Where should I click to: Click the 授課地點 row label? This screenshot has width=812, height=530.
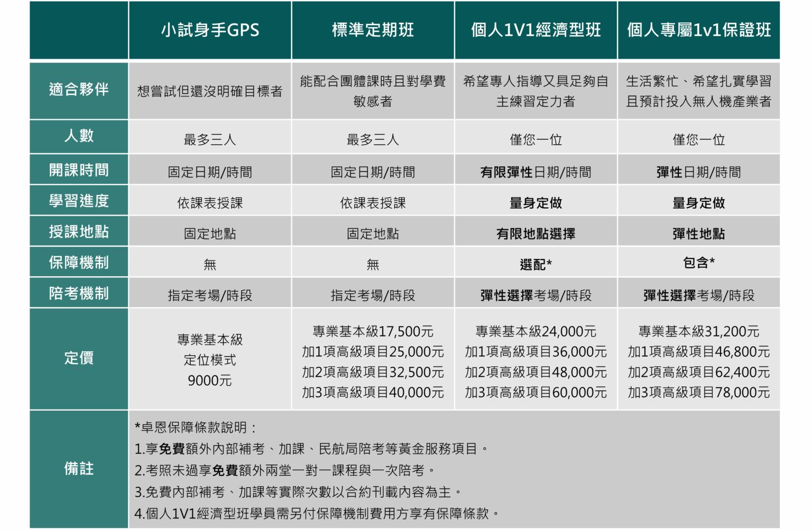(x=79, y=231)
